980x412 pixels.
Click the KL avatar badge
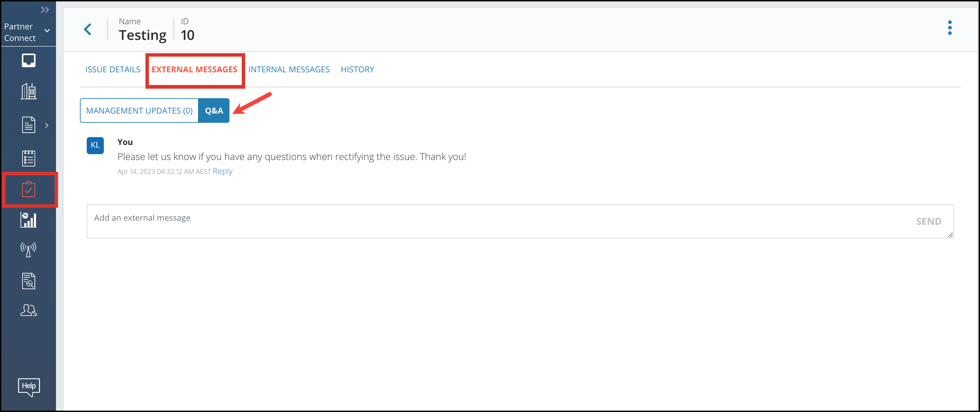tap(95, 145)
